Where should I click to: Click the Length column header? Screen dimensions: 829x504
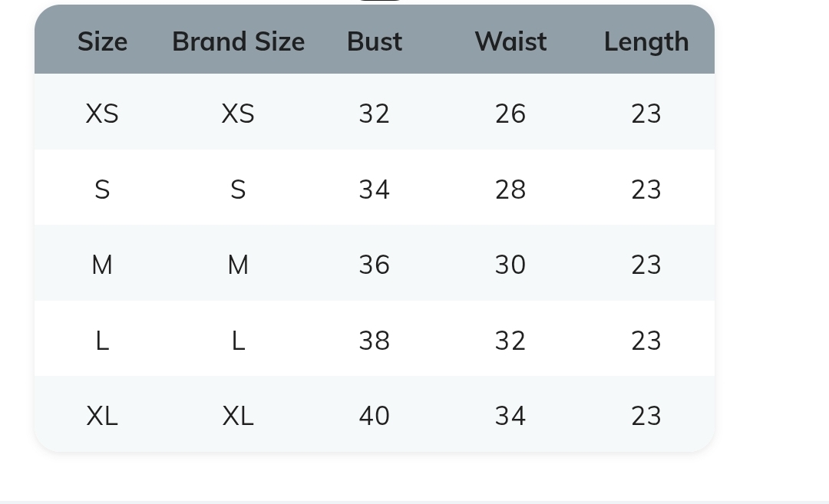(646, 41)
